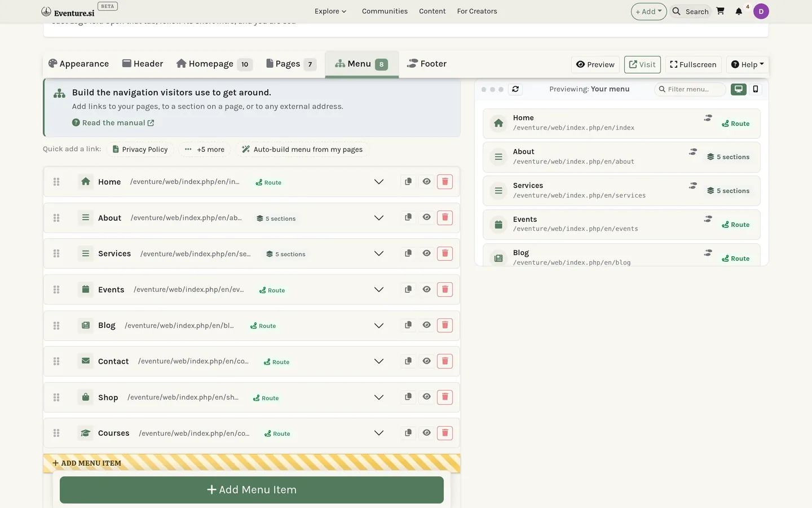The height and width of the screenshot is (508, 812).
Task: Toggle visibility of Contact menu item
Action: [x=427, y=361]
